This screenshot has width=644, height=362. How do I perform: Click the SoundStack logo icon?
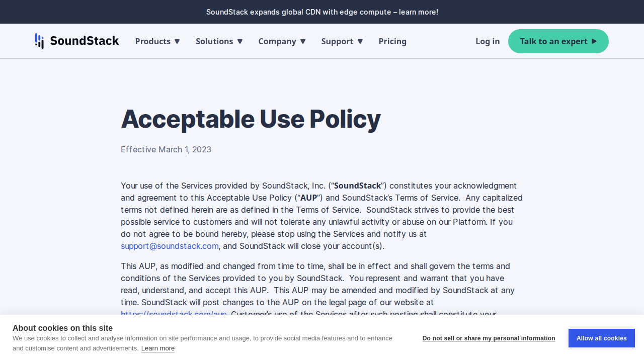pos(39,41)
